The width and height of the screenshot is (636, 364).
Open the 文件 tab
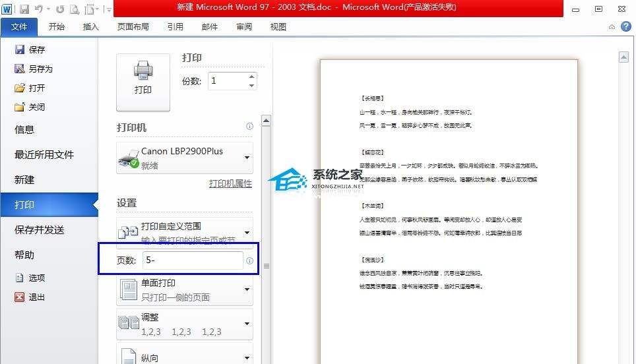(x=19, y=27)
